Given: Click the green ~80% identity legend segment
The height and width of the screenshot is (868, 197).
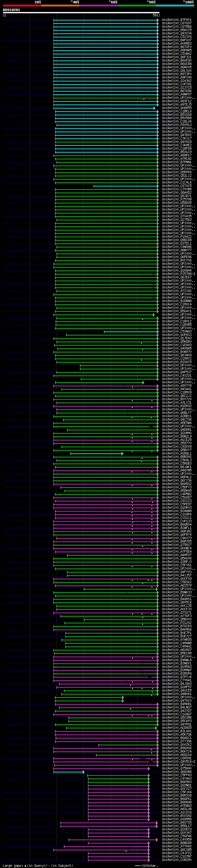Looking at the screenshot, I should pyautogui.click(x=137, y=6).
